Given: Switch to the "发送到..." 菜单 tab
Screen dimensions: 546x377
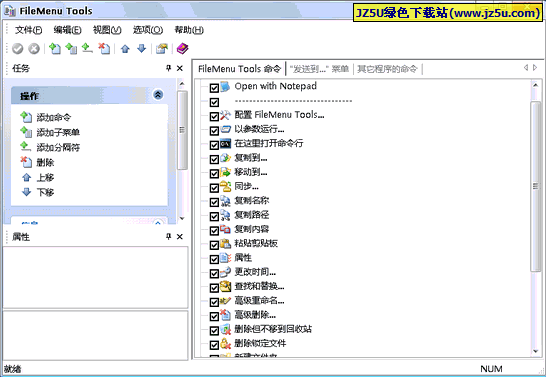Looking at the screenshot, I should point(319,69).
